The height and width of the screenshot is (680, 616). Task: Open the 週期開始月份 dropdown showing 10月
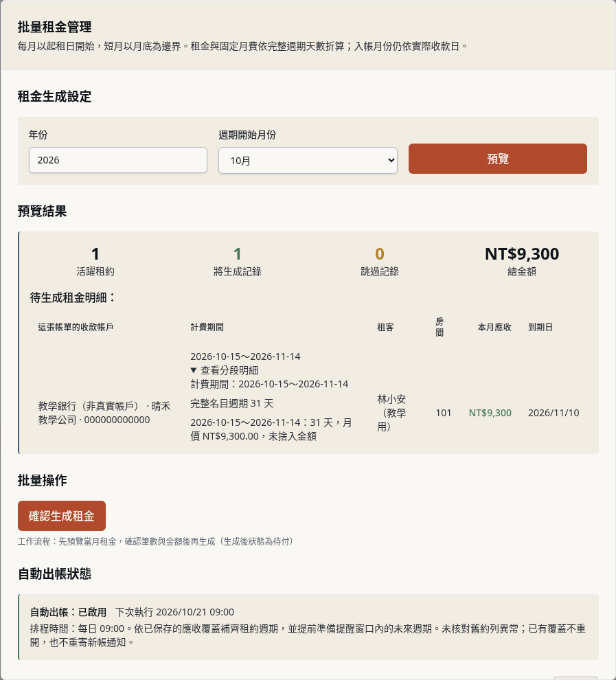pos(308,161)
